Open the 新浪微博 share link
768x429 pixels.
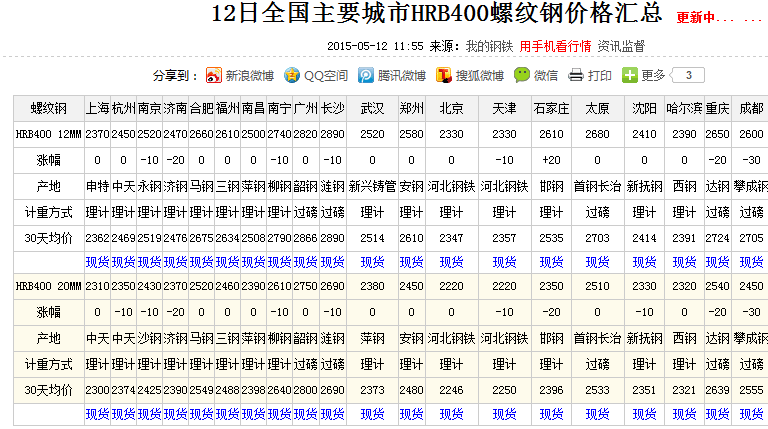(249, 75)
